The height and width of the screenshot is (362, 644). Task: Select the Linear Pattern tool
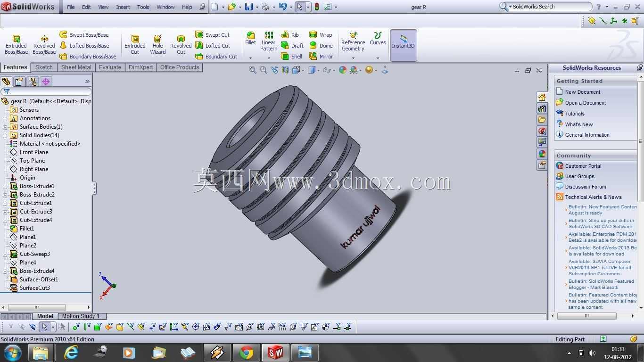click(269, 41)
